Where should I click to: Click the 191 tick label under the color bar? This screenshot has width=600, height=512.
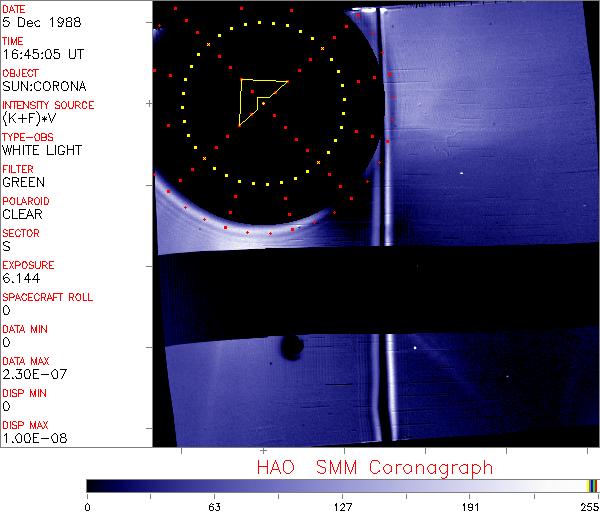pyautogui.click(x=471, y=505)
